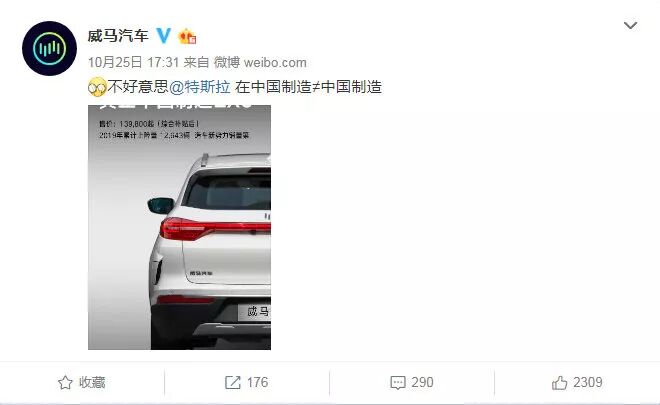Screen dimensions: 660x405
Task: Open the @特斯拉 mention link
Action: (x=200, y=87)
